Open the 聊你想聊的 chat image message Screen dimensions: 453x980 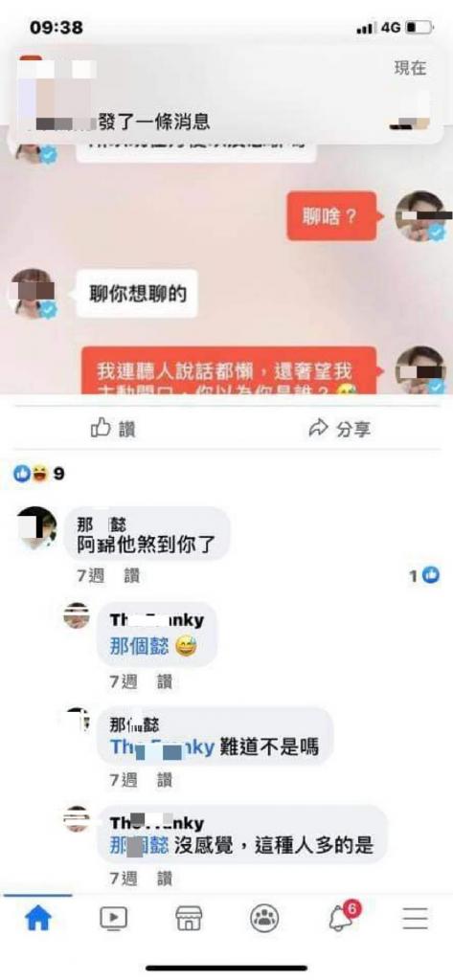click(x=138, y=294)
